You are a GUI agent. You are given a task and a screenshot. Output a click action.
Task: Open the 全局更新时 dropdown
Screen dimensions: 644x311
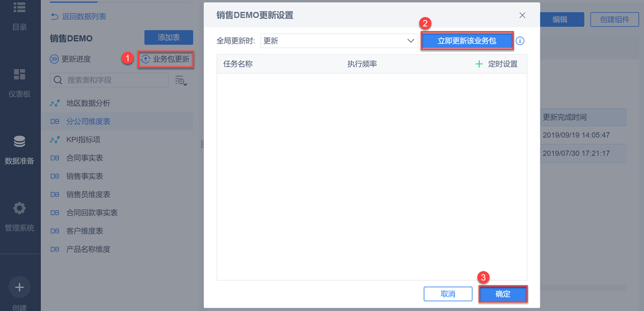(x=339, y=41)
